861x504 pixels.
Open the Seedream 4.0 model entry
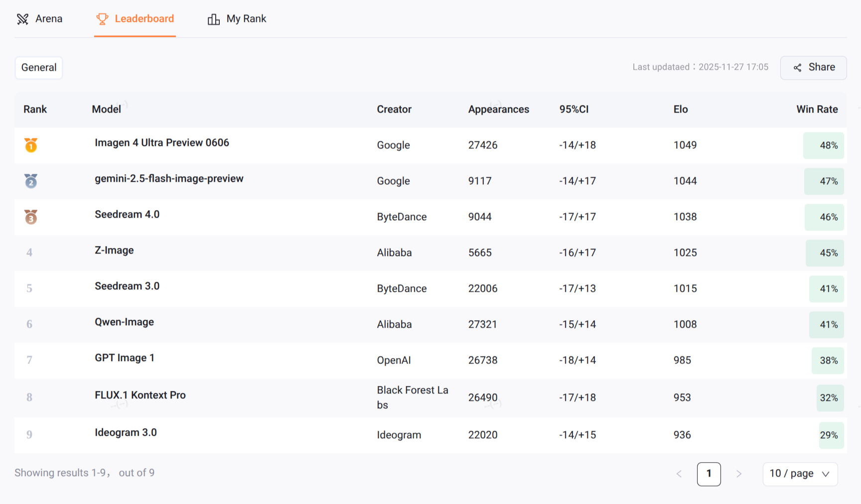pos(127,215)
